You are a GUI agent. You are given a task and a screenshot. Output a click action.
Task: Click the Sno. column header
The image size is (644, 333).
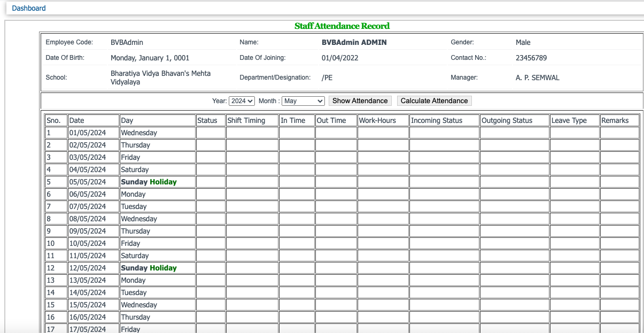pyautogui.click(x=56, y=120)
